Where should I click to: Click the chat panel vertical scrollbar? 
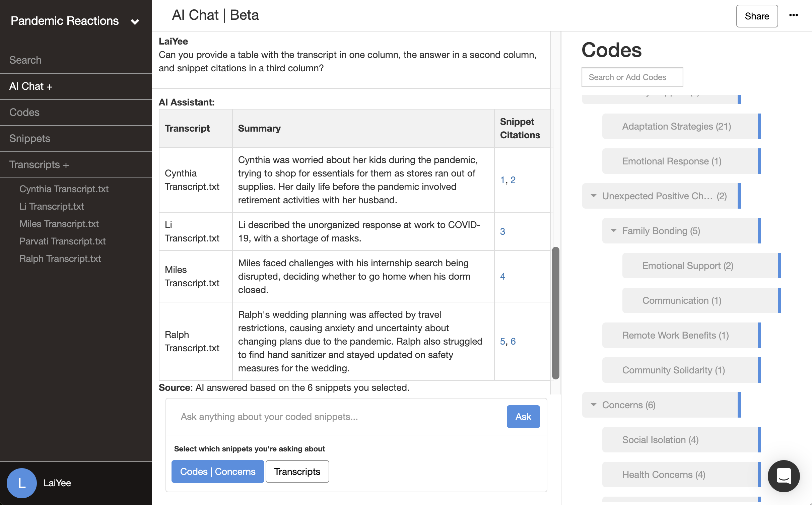click(x=555, y=313)
